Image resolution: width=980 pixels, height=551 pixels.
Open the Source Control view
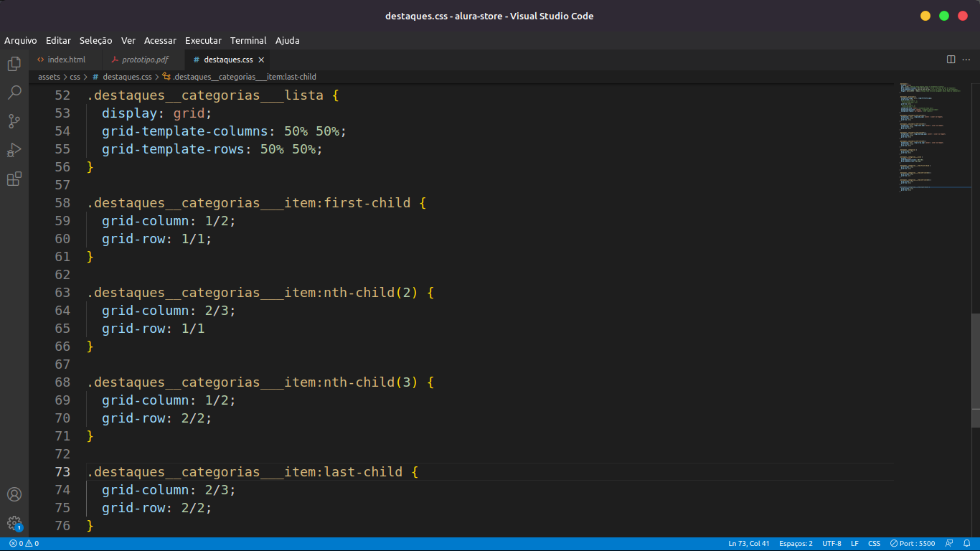point(14,121)
